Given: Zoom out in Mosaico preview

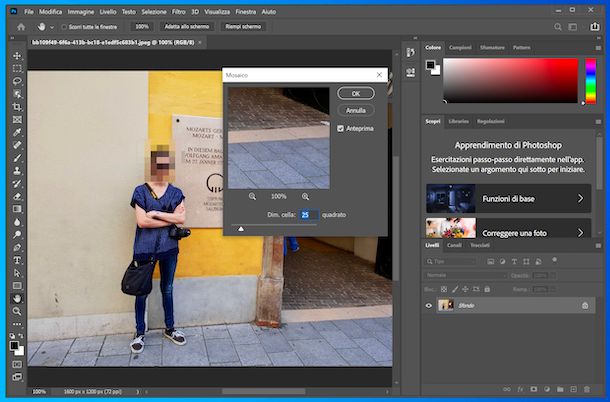Looking at the screenshot, I should (x=252, y=197).
